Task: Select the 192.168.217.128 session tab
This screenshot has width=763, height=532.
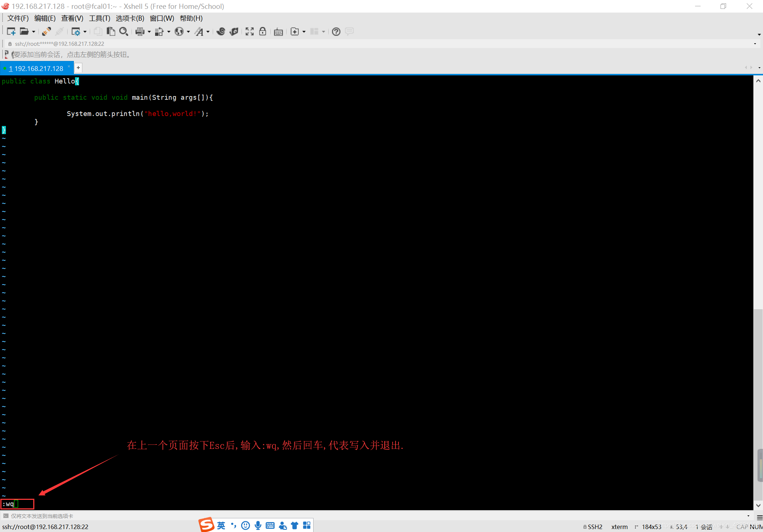Action: [36, 68]
